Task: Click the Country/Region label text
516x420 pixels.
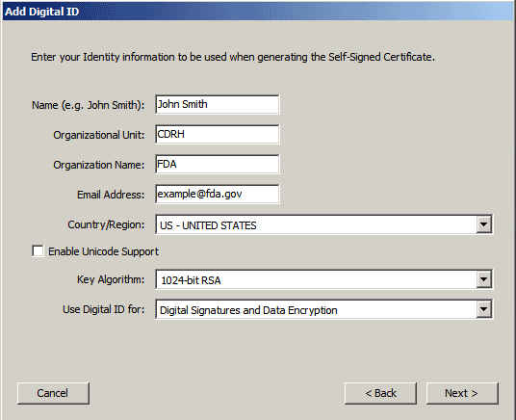Action: click(x=106, y=224)
